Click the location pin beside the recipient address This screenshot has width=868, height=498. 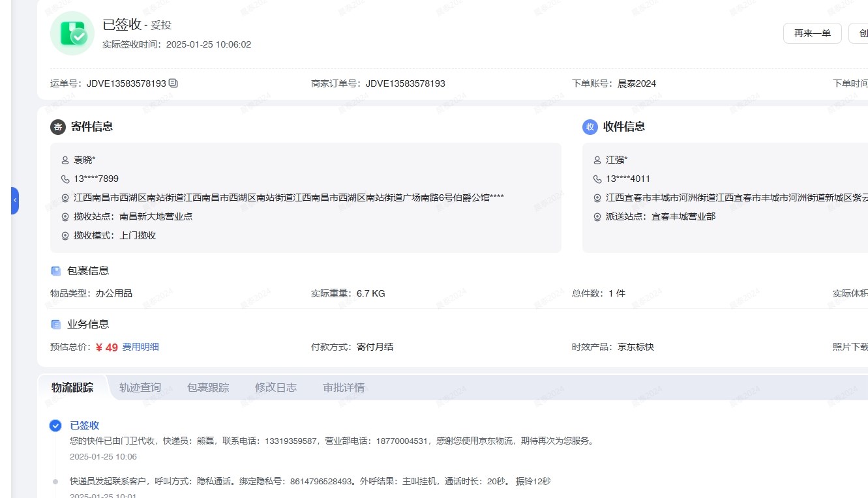(597, 198)
